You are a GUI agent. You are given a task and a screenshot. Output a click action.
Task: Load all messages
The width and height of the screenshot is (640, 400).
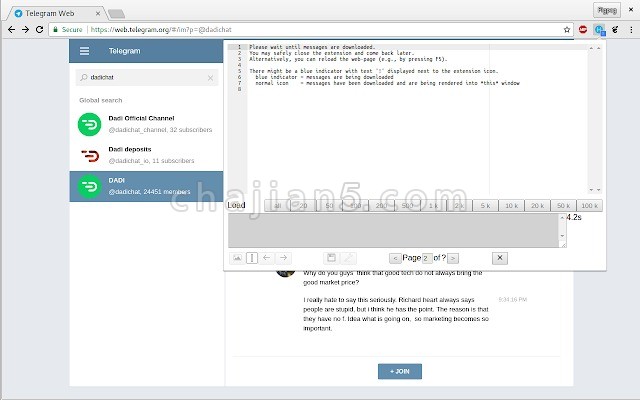(x=278, y=206)
